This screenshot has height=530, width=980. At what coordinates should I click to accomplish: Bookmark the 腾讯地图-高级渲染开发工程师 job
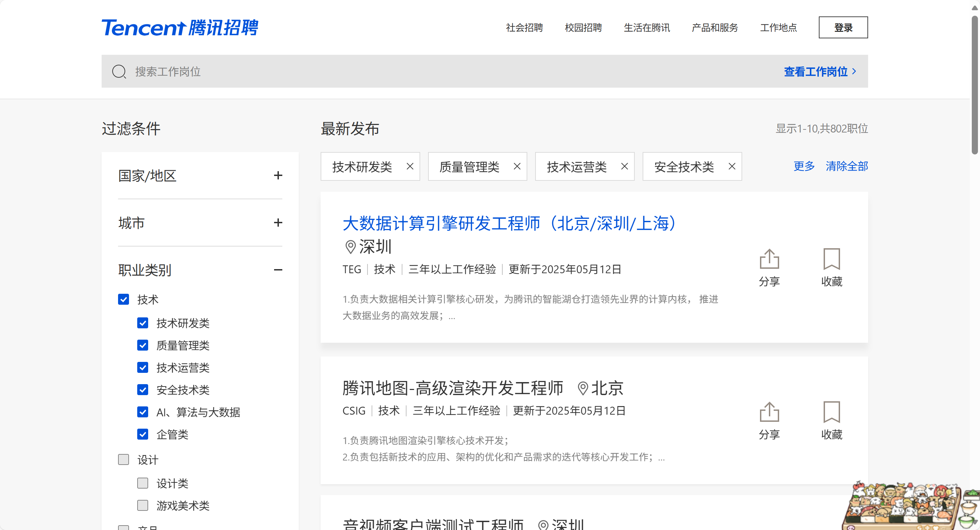click(x=831, y=421)
